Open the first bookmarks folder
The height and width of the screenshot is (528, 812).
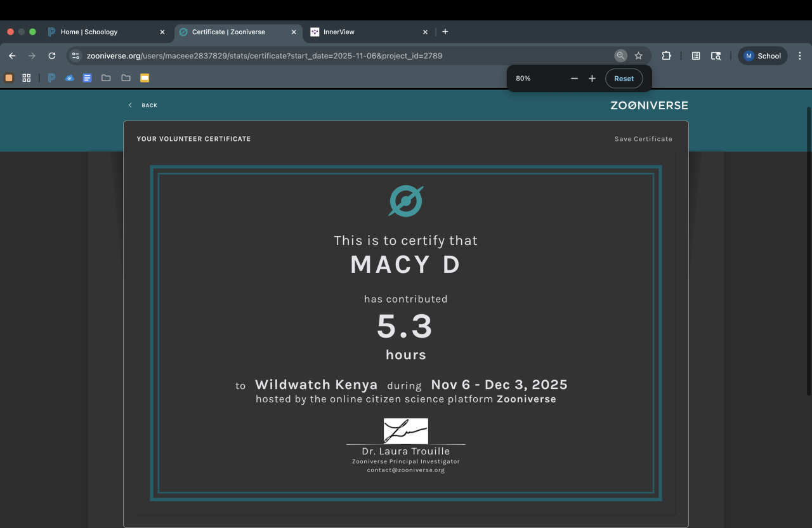[x=106, y=78]
